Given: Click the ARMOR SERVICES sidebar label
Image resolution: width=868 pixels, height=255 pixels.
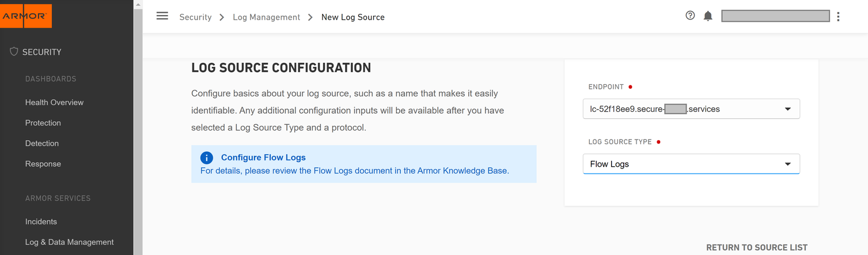Looking at the screenshot, I should pos(58,198).
